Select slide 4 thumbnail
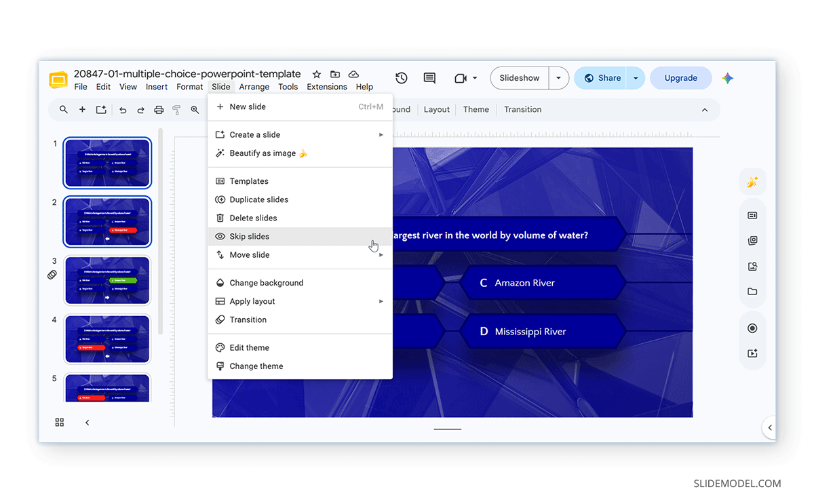 pos(107,339)
